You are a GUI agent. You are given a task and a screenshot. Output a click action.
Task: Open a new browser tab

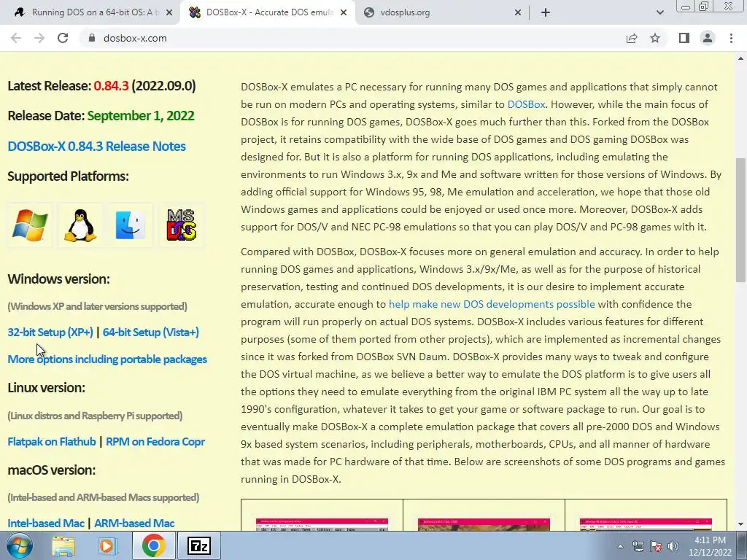546,12
